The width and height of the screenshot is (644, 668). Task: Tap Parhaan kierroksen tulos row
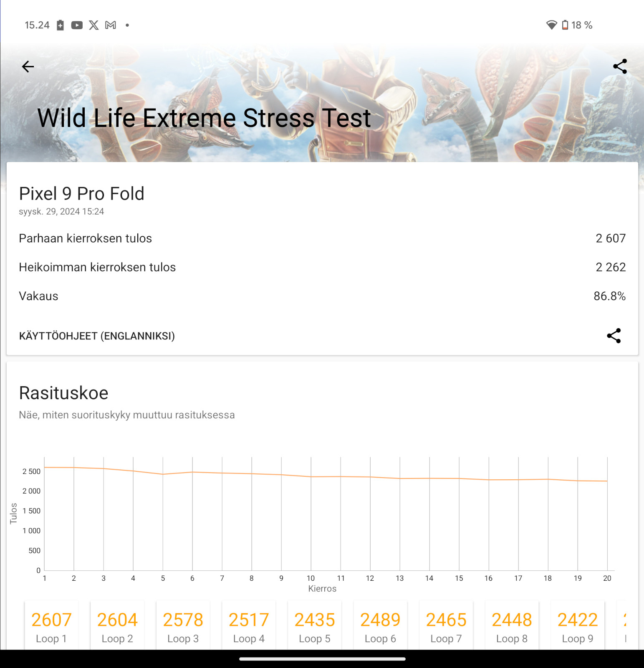[322, 238]
